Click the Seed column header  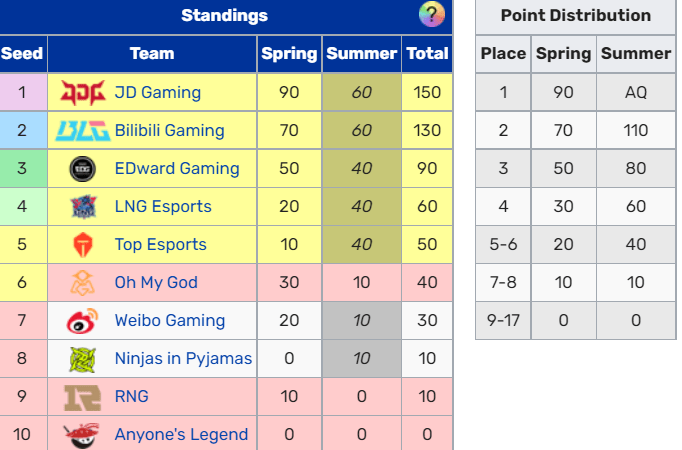[22, 54]
